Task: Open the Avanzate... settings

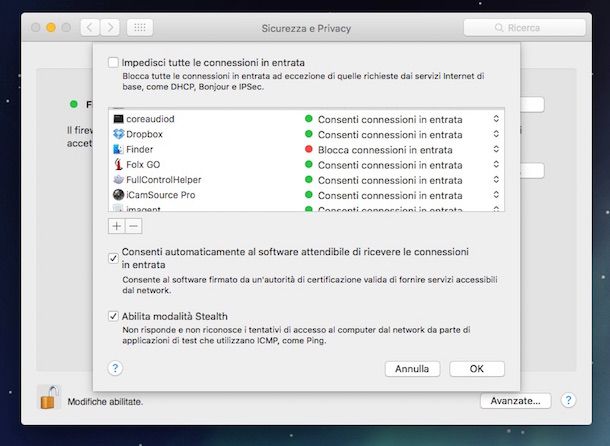Action: click(x=515, y=400)
